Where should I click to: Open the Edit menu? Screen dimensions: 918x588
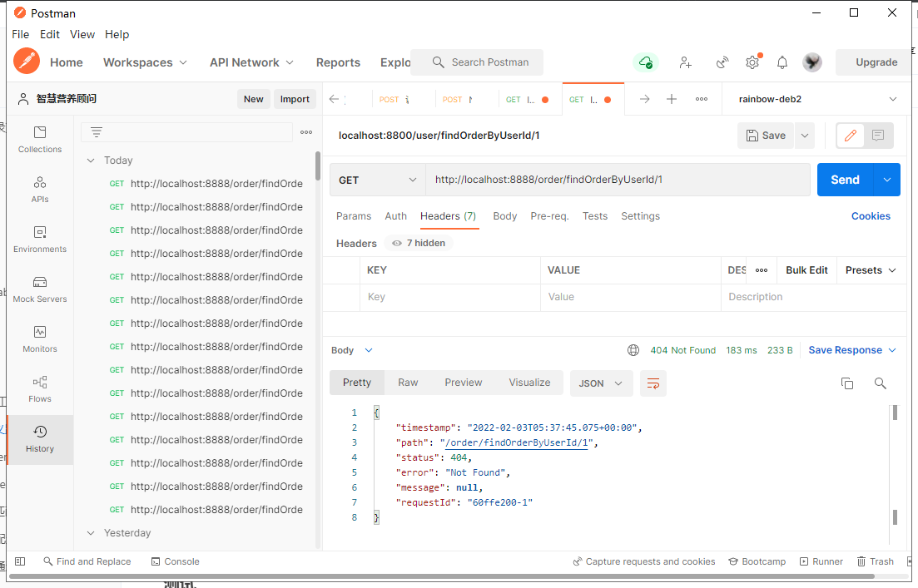(50, 35)
